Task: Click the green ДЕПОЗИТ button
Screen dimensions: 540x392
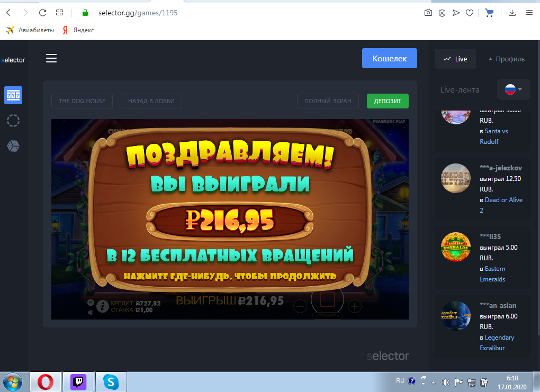Action: click(x=388, y=101)
